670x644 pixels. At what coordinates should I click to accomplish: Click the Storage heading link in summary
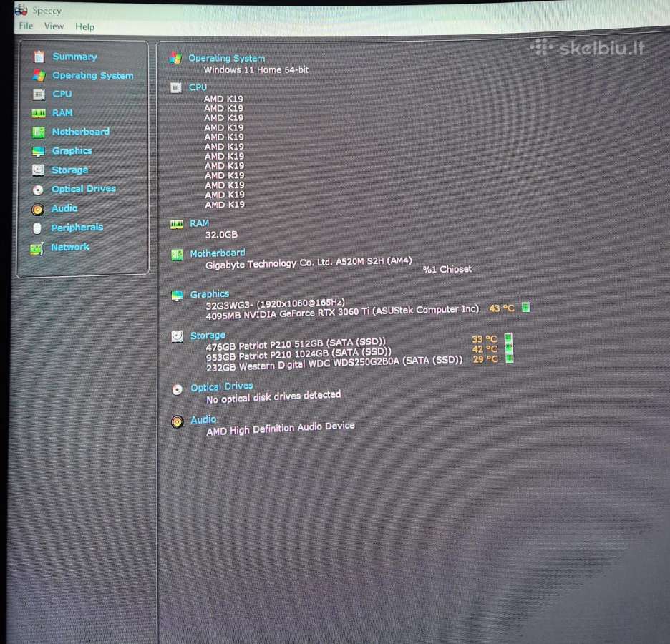pos(208,336)
